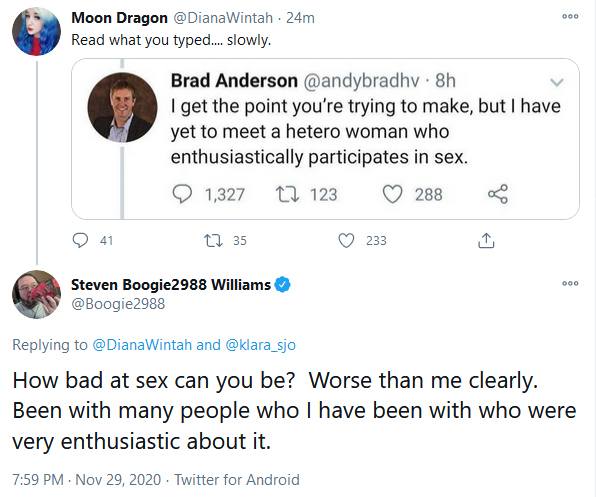Open Brad Anderson's profile picture

(x=122, y=108)
